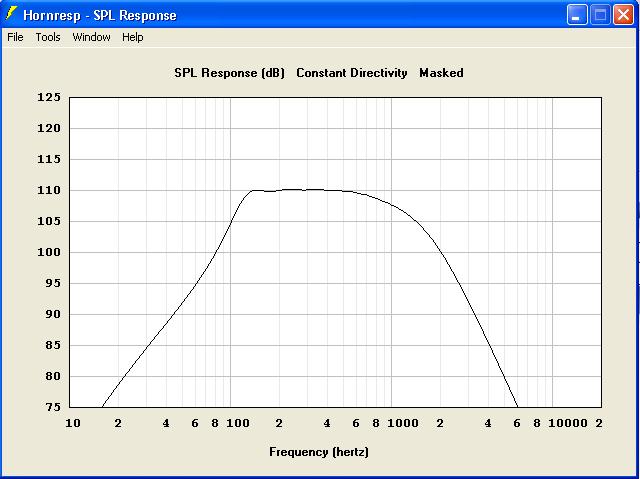
Task: Open the Tools menu
Action: (48, 37)
